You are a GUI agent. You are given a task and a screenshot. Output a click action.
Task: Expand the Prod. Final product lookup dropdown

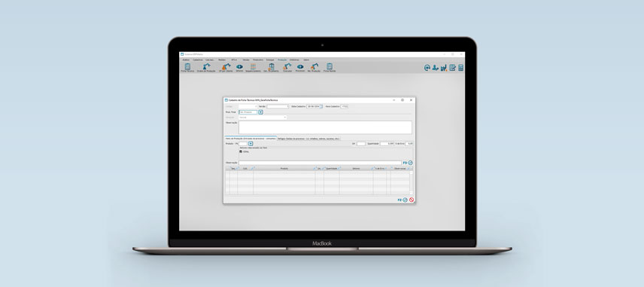click(261, 112)
